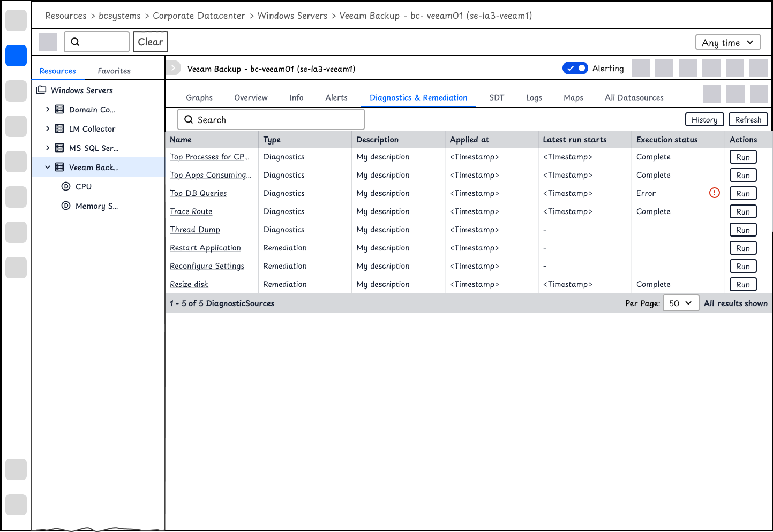Expand the MS SQL Ser... node

48,148
